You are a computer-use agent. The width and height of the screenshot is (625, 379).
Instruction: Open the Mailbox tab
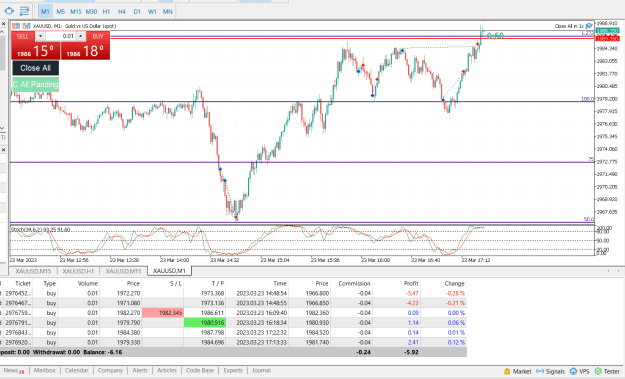(x=45, y=371)
